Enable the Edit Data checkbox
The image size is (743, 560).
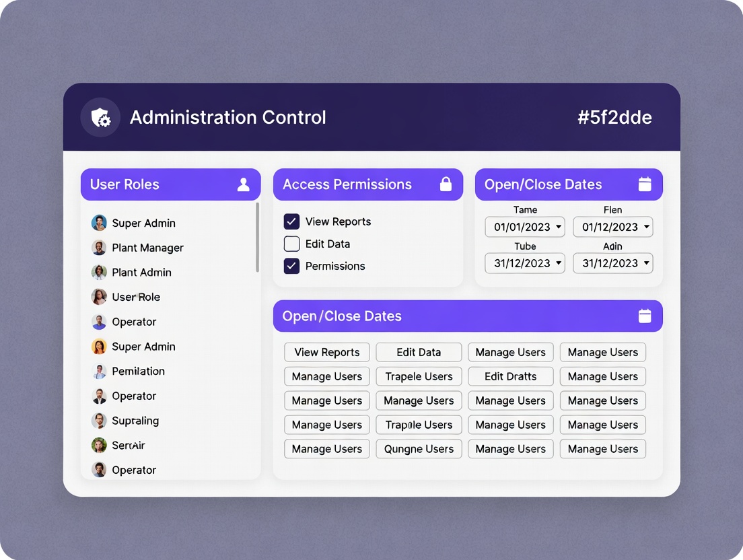point(291,244)
